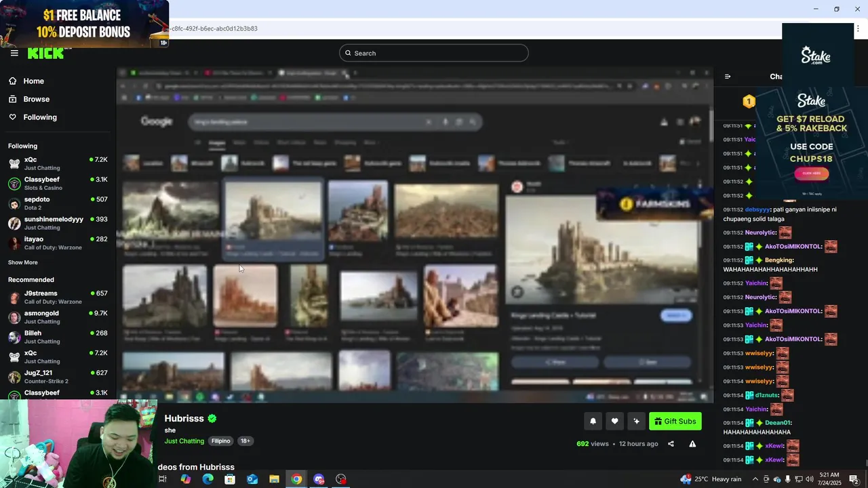Viewport: 868px width, 488px height.
Task: Click Deean01 username in chat
Action: tap(778, 423)
